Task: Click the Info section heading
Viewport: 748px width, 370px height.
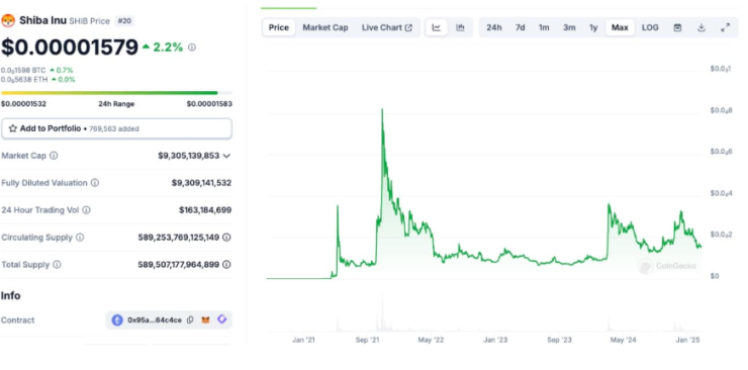Action: pos(10,296)
